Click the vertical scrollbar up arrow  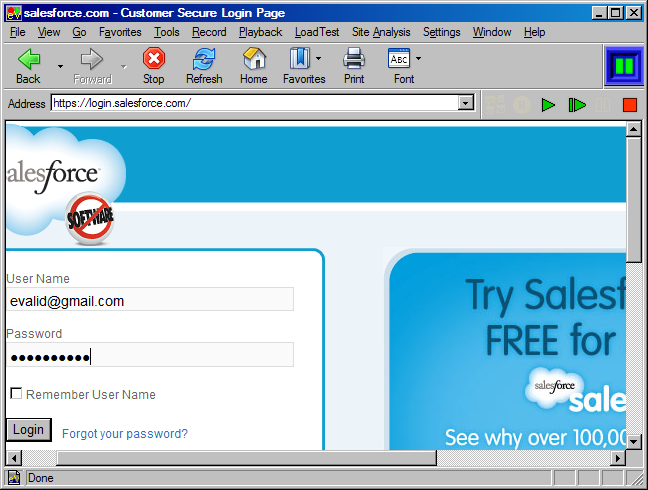(x=633, y=129)
